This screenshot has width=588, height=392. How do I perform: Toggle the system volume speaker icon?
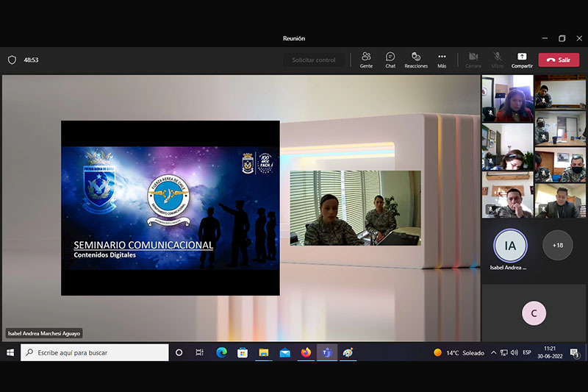(514, 352)
